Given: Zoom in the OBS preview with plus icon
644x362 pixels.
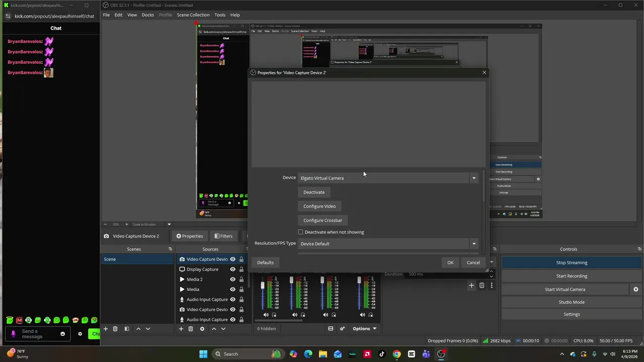Looking at the screenshot, I should click(127, 224).
